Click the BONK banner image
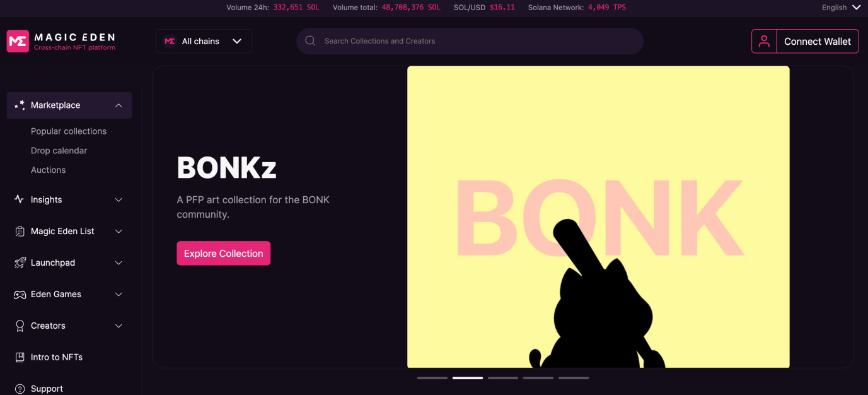The width and height of the screenshot is (868, 395). click(x=598, y=217)
